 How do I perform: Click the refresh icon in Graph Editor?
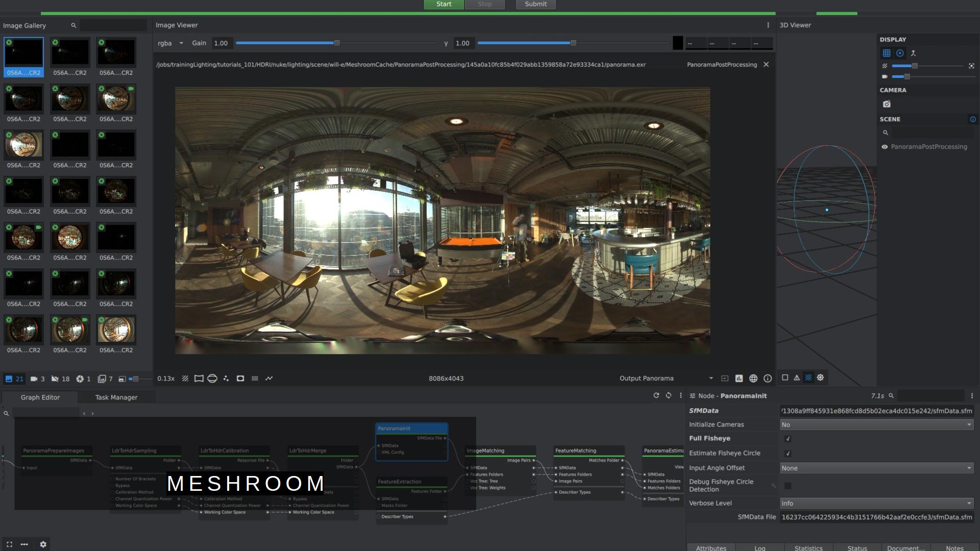point(656,395)
